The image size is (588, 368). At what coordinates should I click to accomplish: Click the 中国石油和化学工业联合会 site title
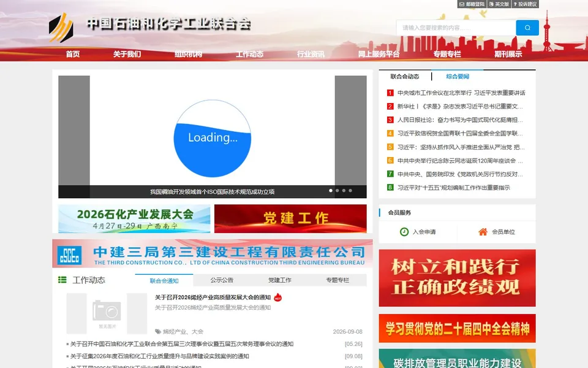[169, 24]
